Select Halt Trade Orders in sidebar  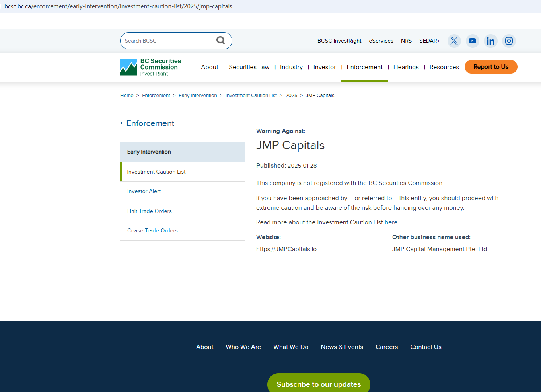click(x=150, y=211)
